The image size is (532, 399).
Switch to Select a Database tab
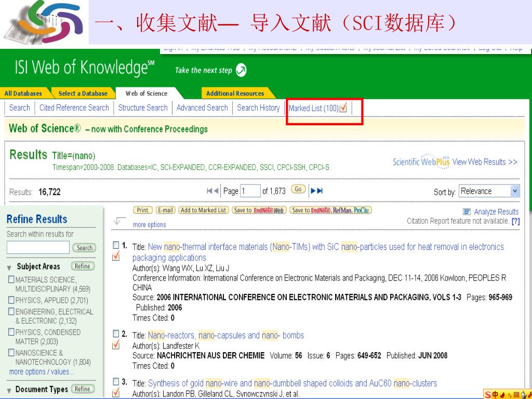click(83, 94)
